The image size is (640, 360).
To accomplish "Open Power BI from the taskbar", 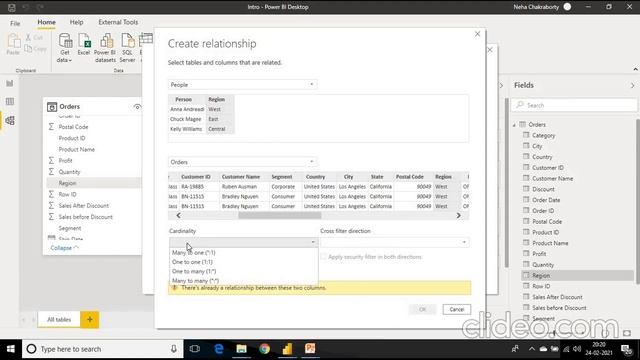I will 287,349.
